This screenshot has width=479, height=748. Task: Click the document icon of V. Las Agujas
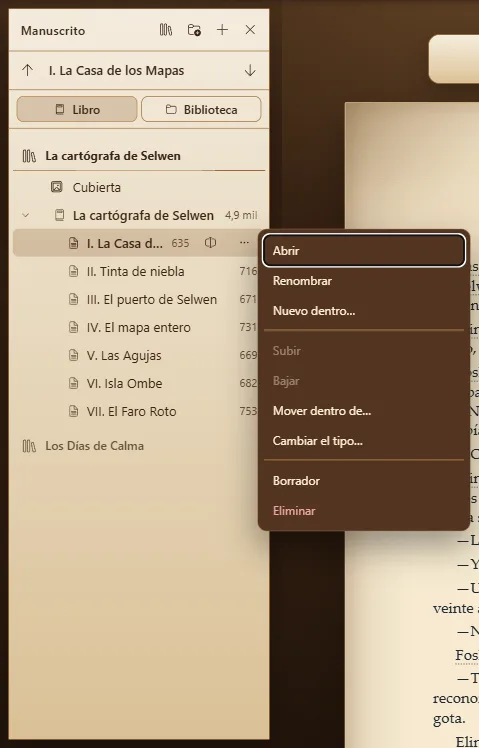point(73,355)
